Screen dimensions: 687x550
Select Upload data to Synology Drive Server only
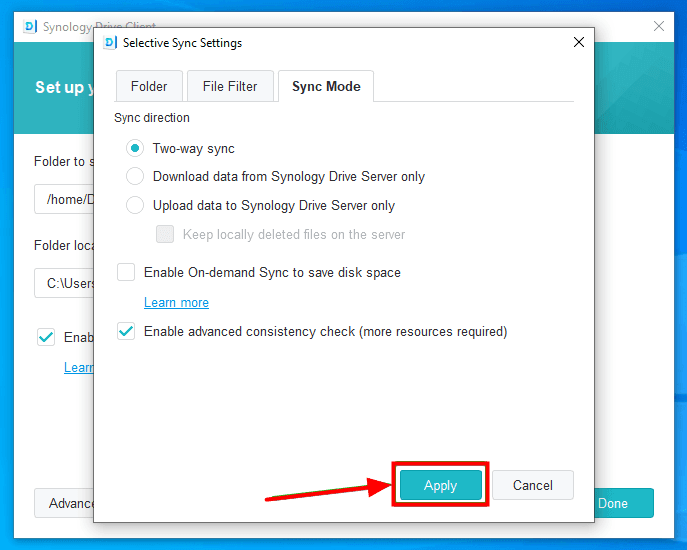click(135, 205)
